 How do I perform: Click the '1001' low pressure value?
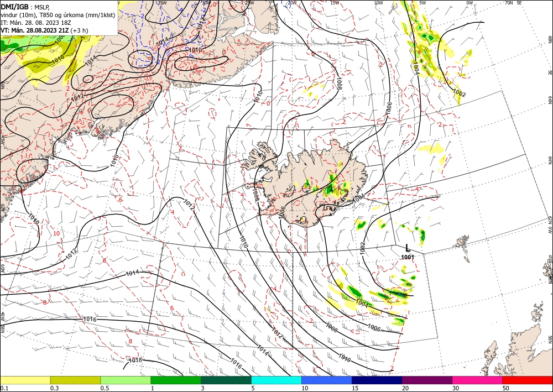click(x=408, y=257)
